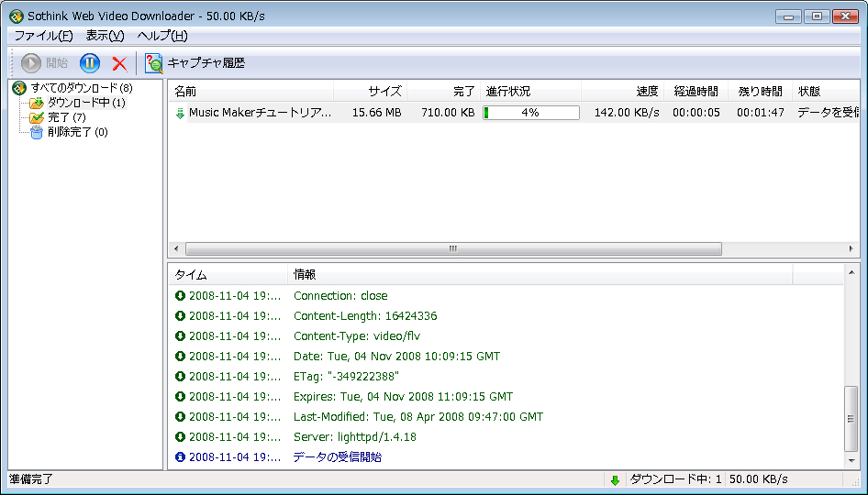Sort by the 完了 column header
The height and width of the screenshot is (495, 868).
click(x=443, y=92)
